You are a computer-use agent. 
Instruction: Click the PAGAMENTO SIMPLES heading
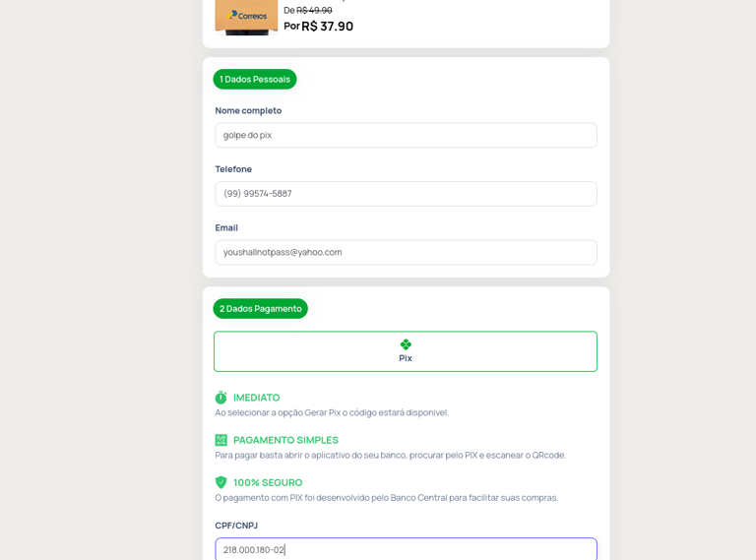tap(285, 440)
